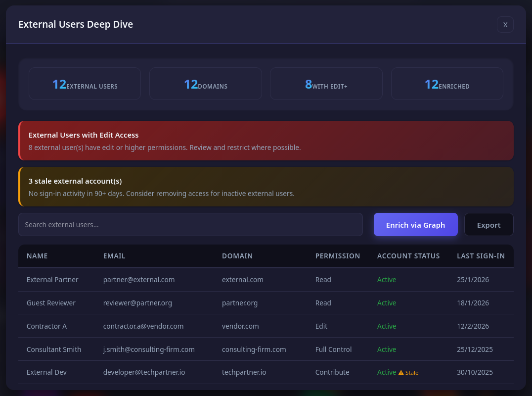Sort by the Email column header
532x396 pixels.
click(114, 256)
